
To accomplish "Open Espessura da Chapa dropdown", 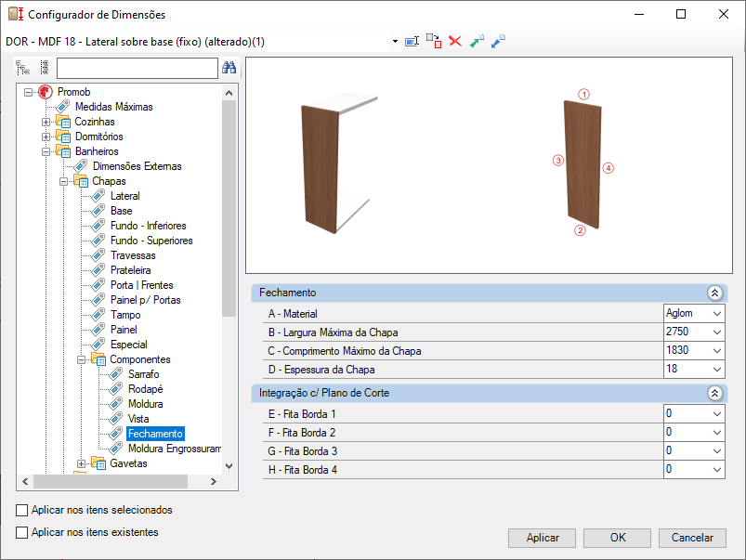I will point(717,370).
